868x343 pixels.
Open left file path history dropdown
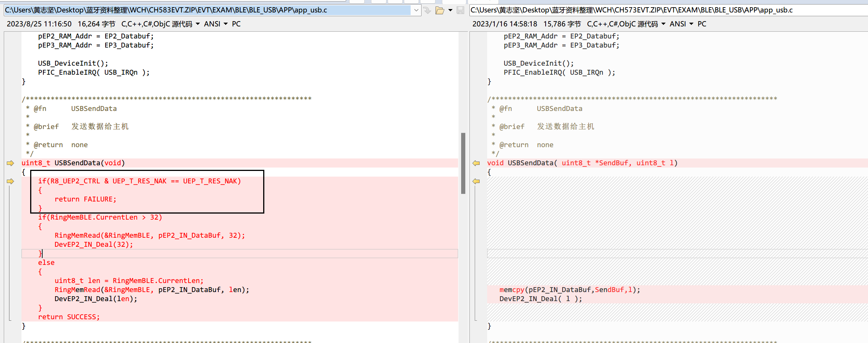[416, 10]
